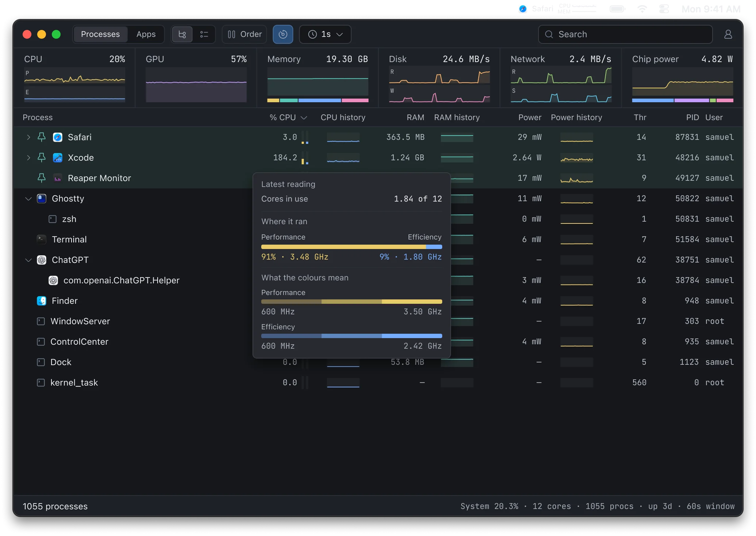
Task: Select the Reaper Monitor power history sparkline
Action: coord(576,178)
